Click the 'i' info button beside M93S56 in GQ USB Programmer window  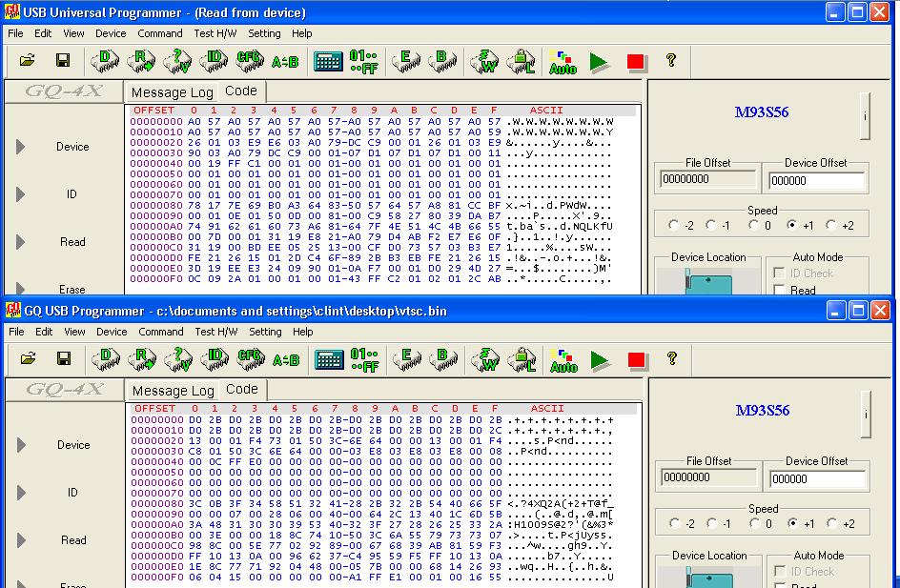pos(866,415)
